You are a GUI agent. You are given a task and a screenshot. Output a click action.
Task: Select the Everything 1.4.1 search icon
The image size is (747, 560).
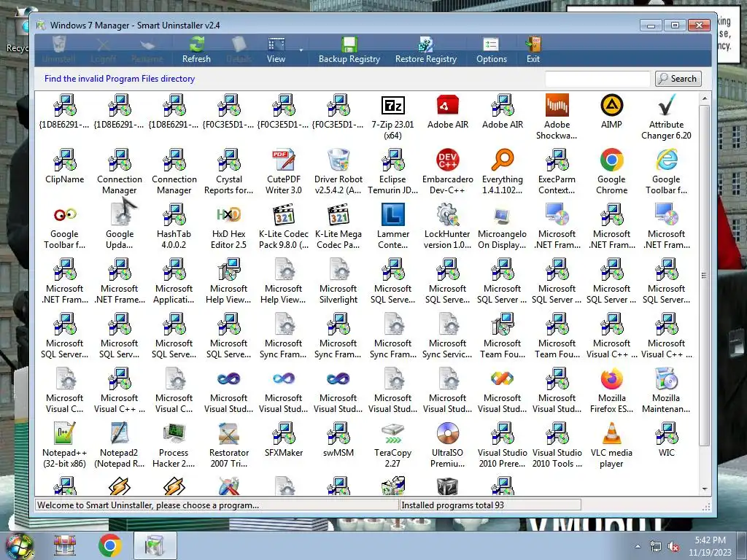(502, 171)
